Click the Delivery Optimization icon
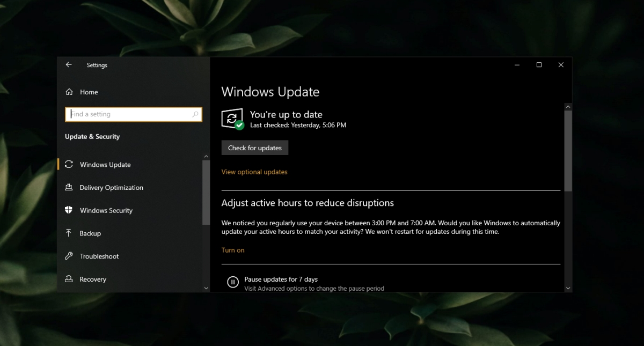The height and width of the screenshot is (346, 644). (x=69, y=188)
